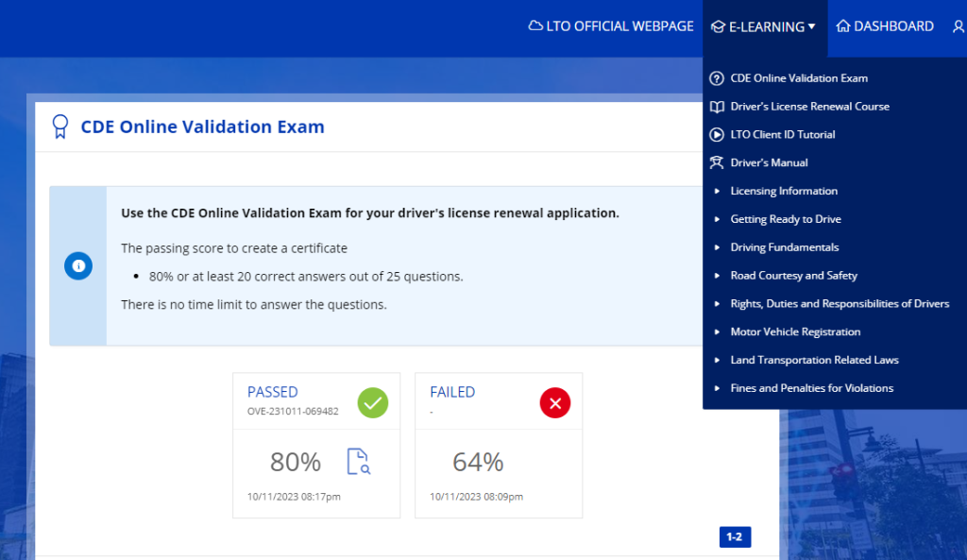This screenshot has height=560, width=967.
Task: Click the blue info circle icon
Action: [78, 265]
